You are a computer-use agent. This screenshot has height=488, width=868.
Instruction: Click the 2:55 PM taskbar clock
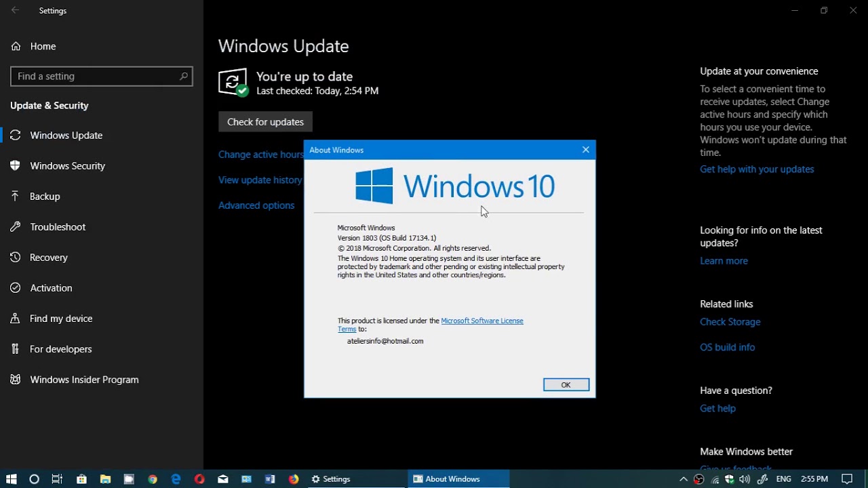pyautogui.click(x=814, y=479)
